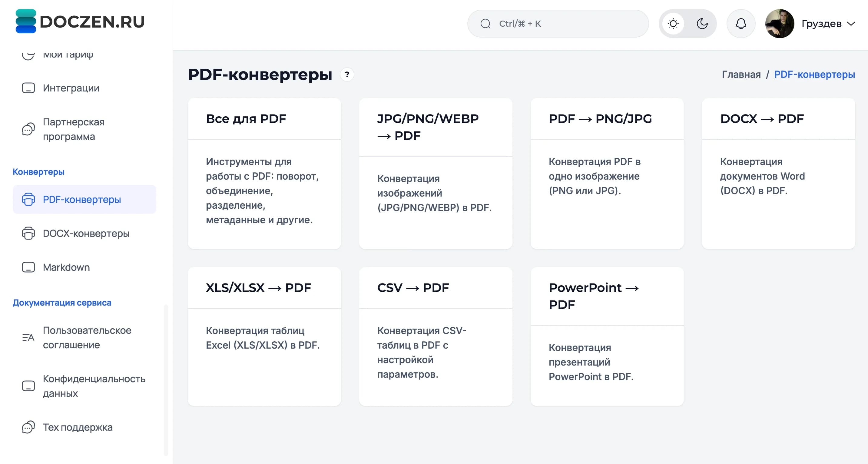Click the Интеграции sidebar icon
Screen dimensions: 868x464
(28, 88)
